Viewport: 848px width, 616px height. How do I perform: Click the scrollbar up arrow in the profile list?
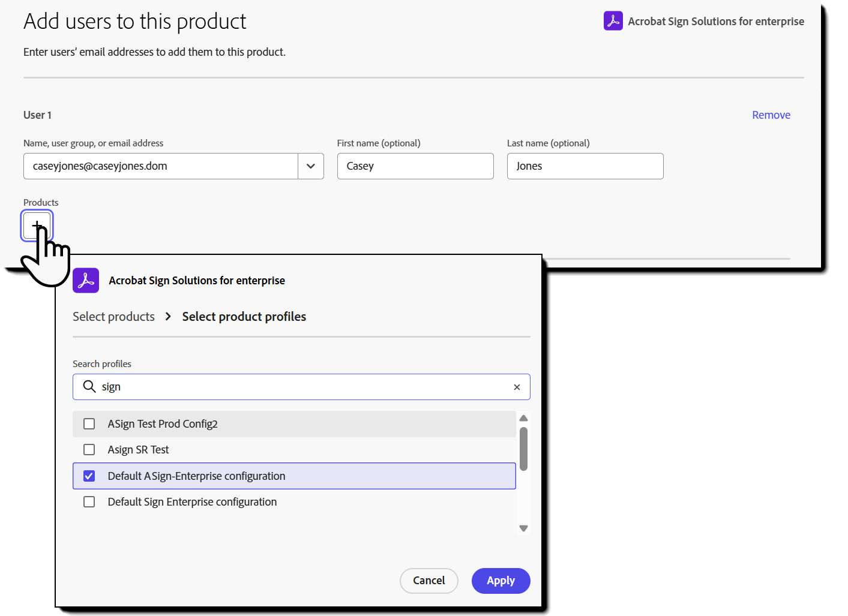tap(523, 417)
